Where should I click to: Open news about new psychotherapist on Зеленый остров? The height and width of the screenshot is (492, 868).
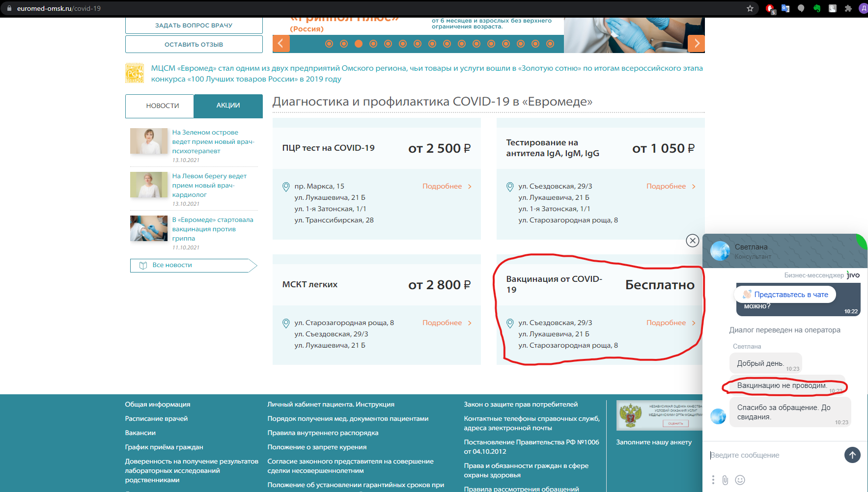(213, 141)
